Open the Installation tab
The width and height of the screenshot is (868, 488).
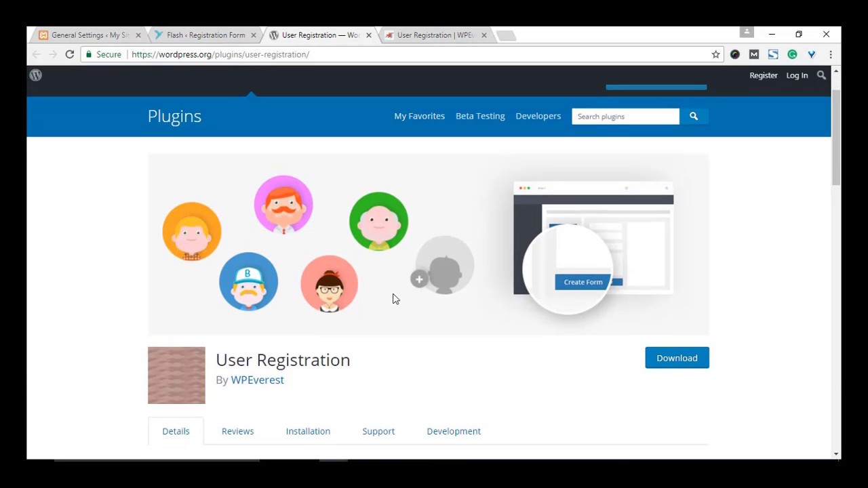click(308, 431)
